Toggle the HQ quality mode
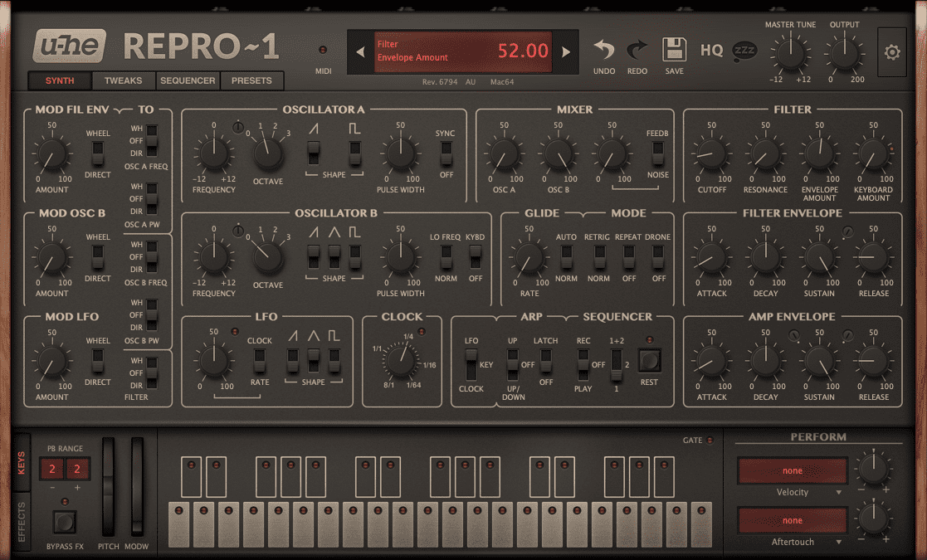The width and height of the screenshot is (927, 560). pos(711,51)
